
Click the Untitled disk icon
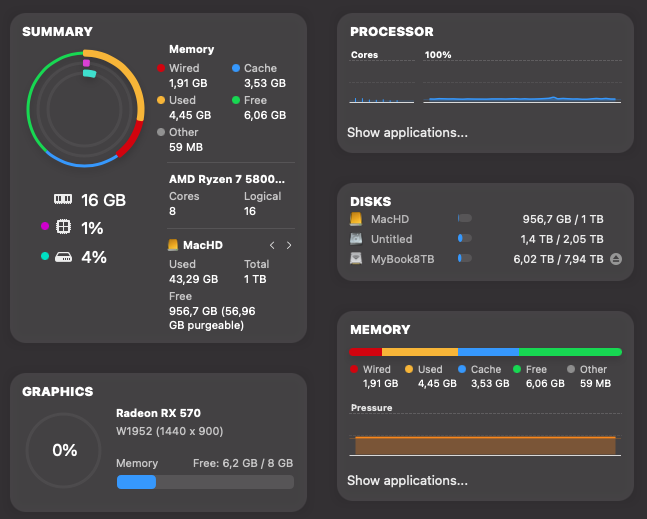point(356,238)
